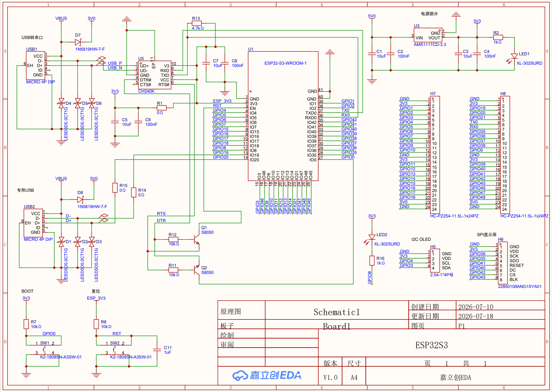Select the H8 header designator
The height and width of the screenshot is (392, 552).
tap(503, 94)
